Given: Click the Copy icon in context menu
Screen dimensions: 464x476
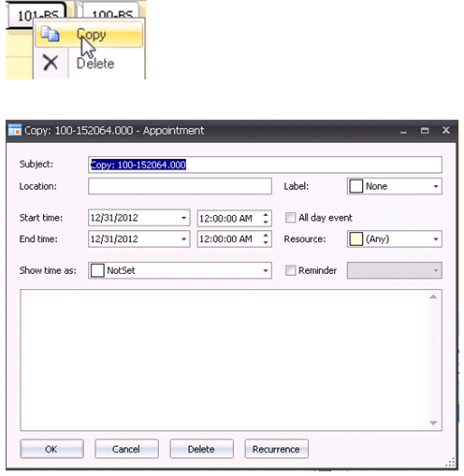Looking at the screenshot, I should click(50, 34).
